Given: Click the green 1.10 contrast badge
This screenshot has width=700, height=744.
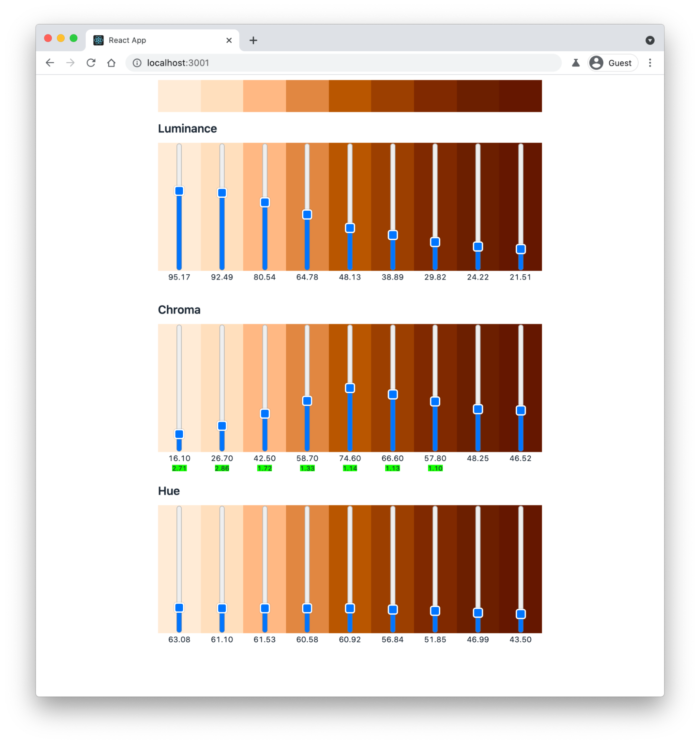Looking at the screenshot, I should [435, 468].
